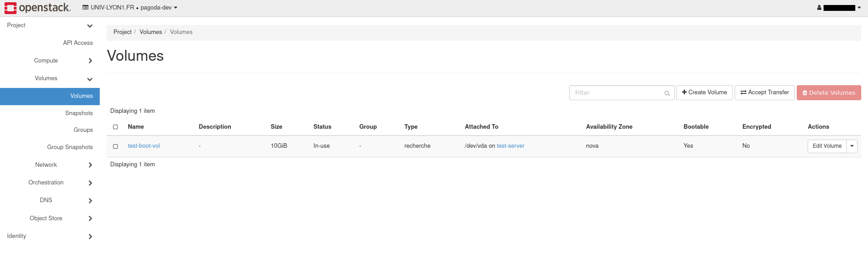Click the OpenStack logo
Screen dimensions: 868x257
pos(38,8)
